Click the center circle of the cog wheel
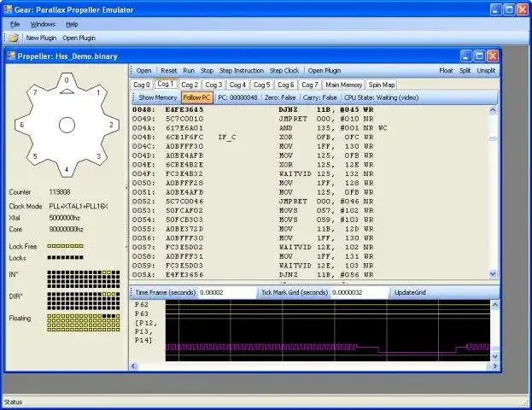The image size is (532, 410). click(67, 126)
